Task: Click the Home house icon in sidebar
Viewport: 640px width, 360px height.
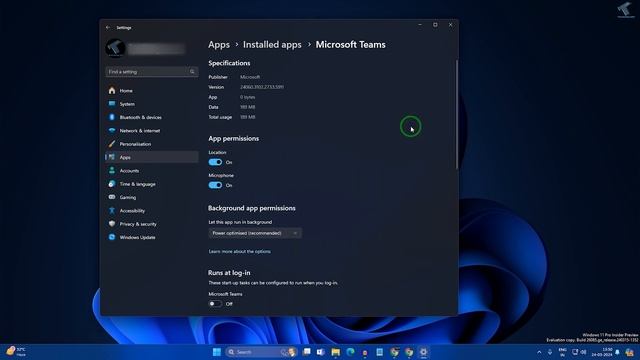Action: [x=112, y=90]
